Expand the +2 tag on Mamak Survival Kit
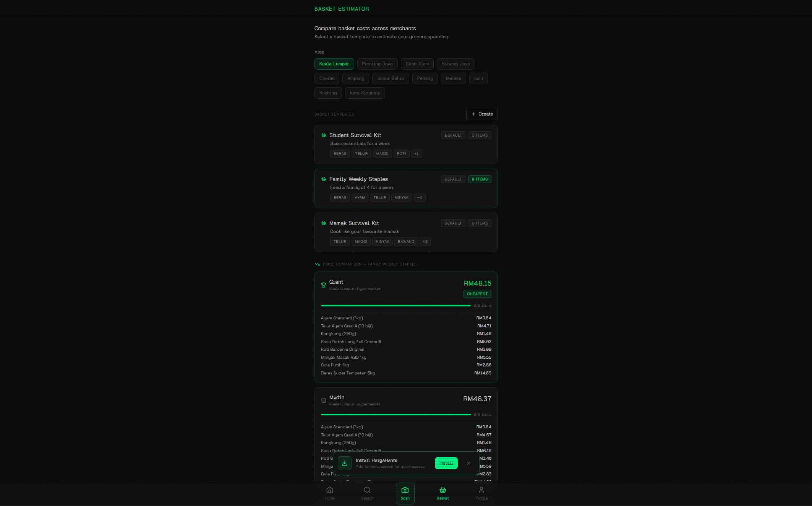The height and width of the screenshot is (506, 812). click(x=425, y=242)
